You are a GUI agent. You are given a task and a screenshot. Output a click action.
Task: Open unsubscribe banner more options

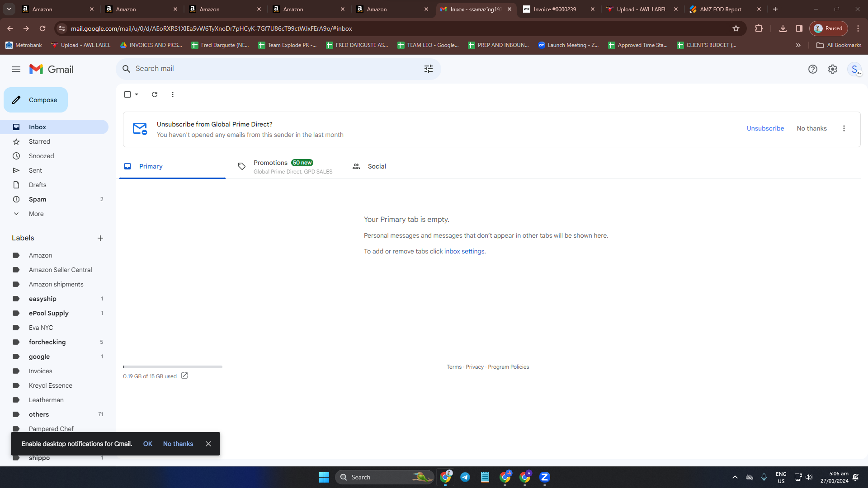[x=844, y=129]
